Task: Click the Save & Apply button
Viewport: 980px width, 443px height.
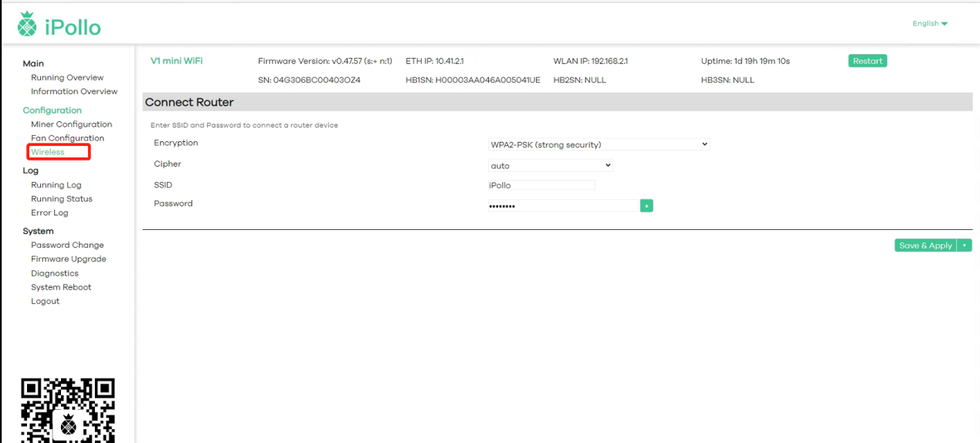Action: pos(925,245)
